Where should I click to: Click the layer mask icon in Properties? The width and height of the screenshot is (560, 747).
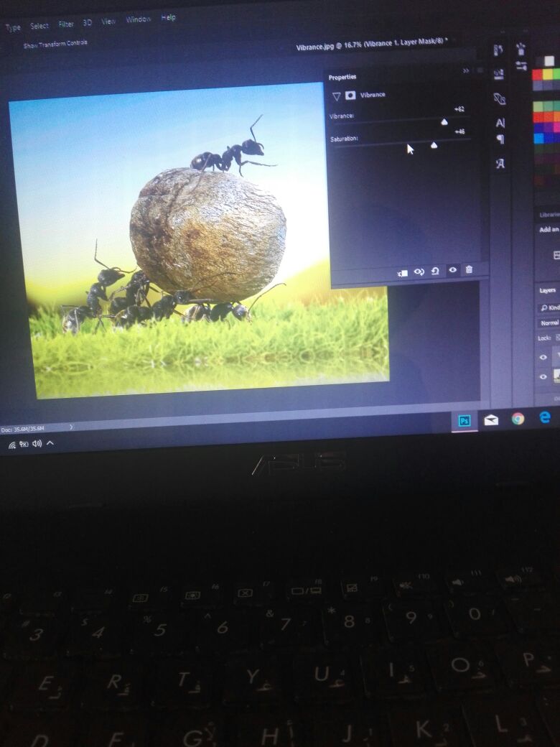tap(350, 95)
